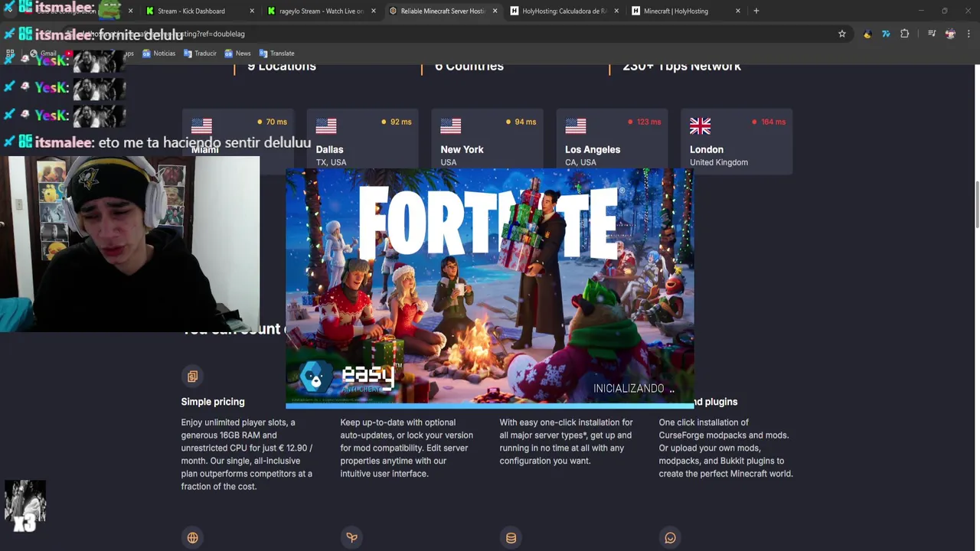Click the '123 ms' latency value
The width and height of the screenshot is (980, 551).
point(648,122)
